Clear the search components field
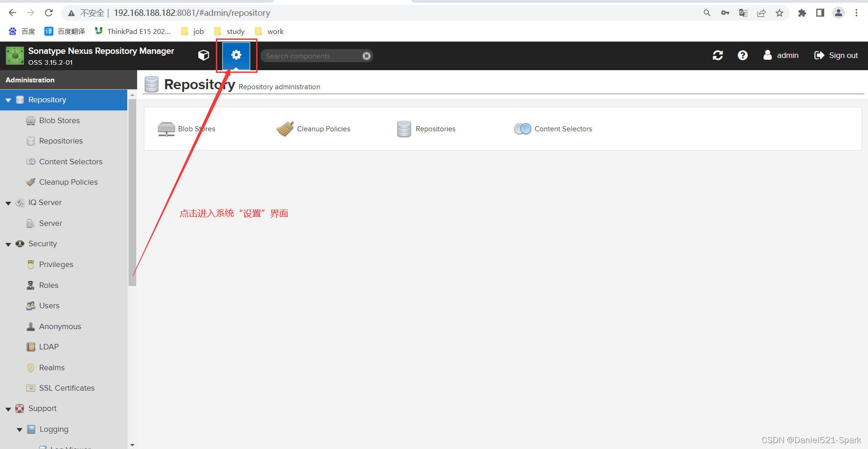 click(367, 56)
